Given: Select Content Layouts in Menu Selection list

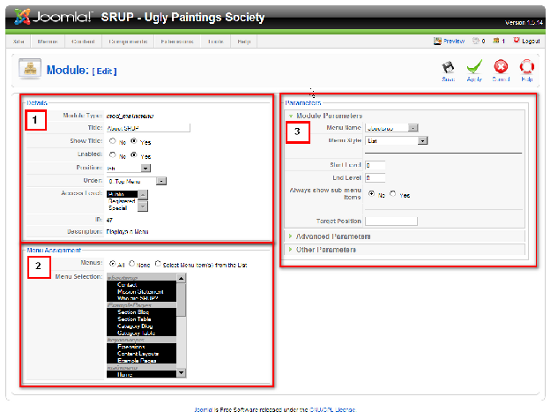Looking at the screenshot, I should [141, 354].
